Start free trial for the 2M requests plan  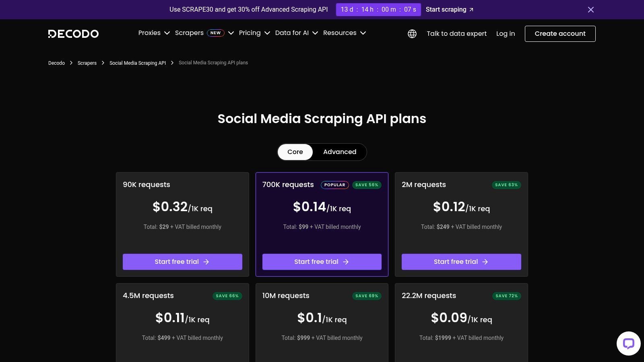pos(461,262)
